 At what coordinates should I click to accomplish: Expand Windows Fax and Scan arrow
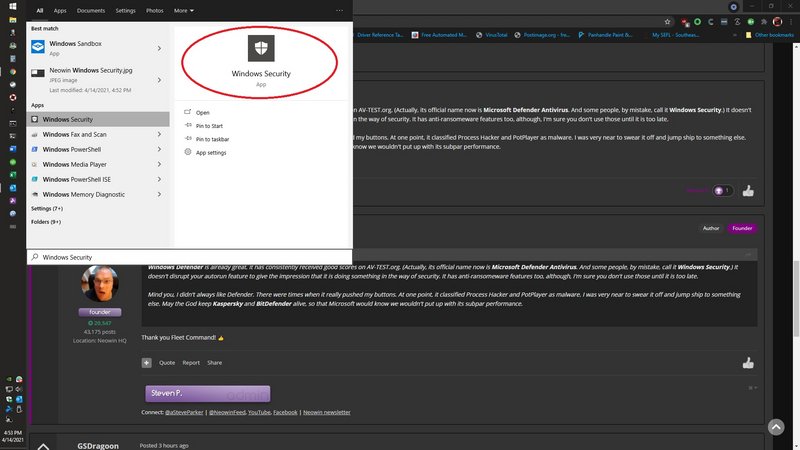pos(159,134)
